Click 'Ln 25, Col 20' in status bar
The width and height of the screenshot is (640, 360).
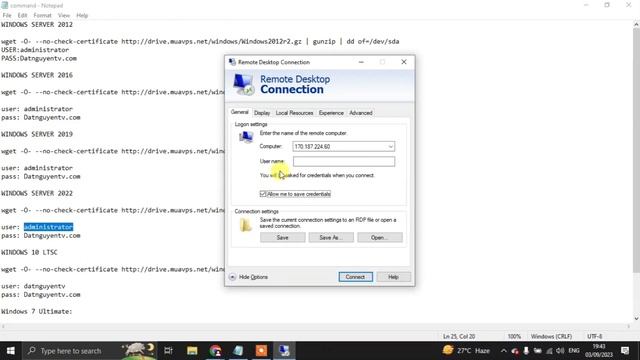[x=459, y=336]
